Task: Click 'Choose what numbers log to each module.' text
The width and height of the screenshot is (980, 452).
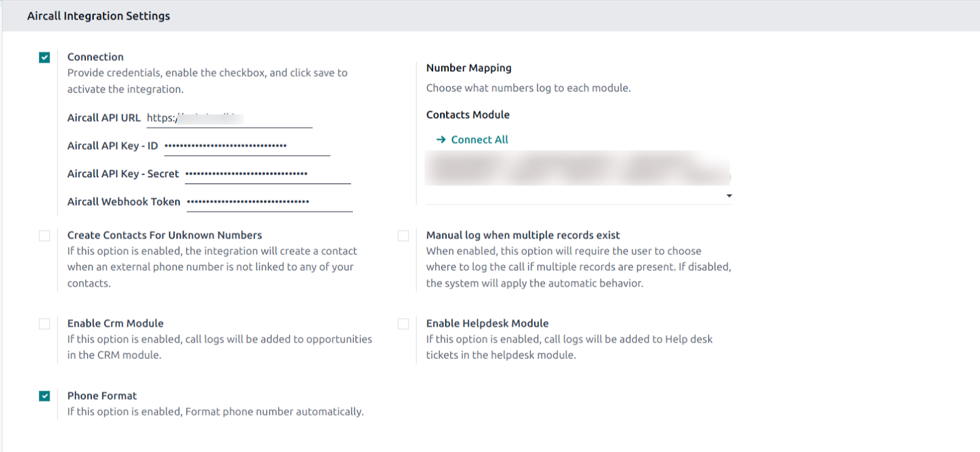Action: pos(529,88)
